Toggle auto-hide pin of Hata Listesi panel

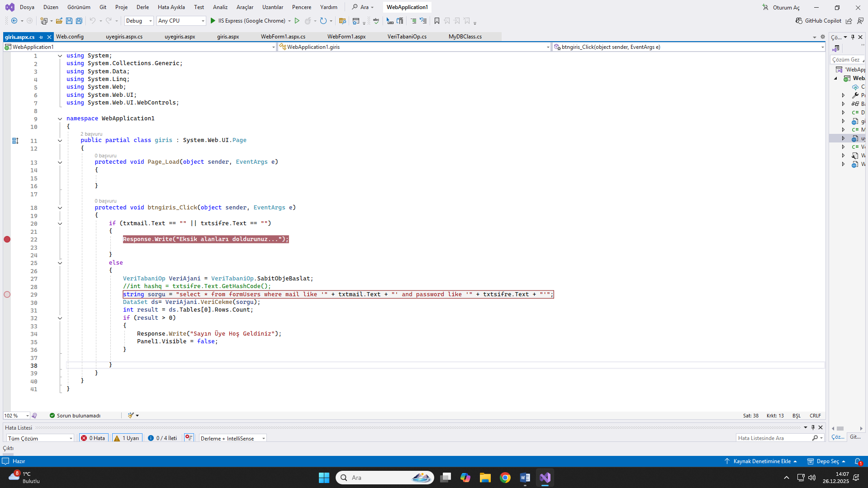pyautogui.click(x=813, y=427)
